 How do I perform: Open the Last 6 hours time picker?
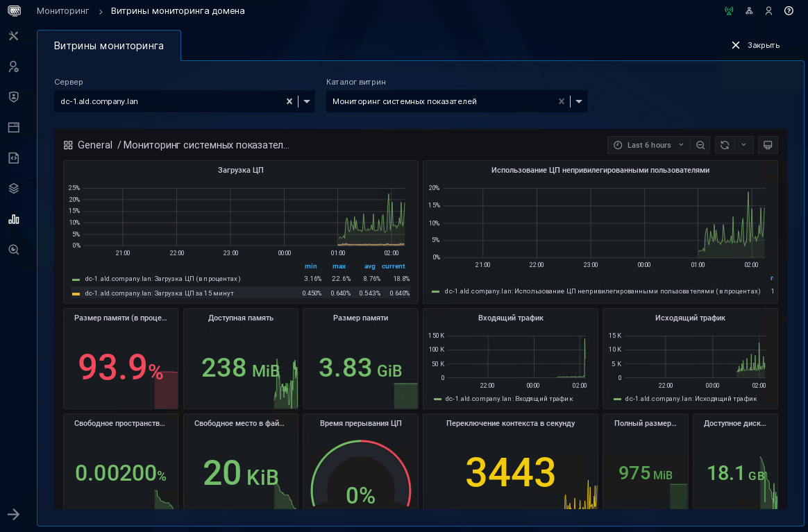click(648, 145)
